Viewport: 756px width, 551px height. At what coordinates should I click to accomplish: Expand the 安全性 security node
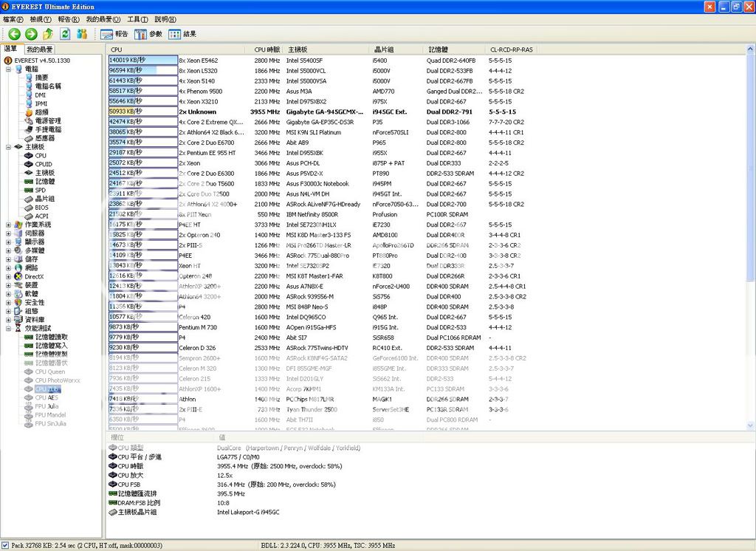(8, 303)
